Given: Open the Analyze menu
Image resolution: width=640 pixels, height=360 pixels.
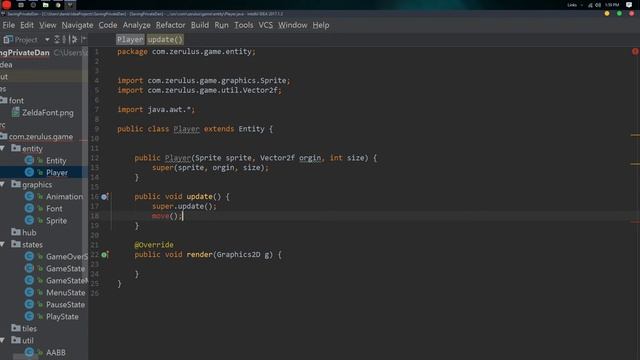Looking at the screenshot, I should point(137,25).
